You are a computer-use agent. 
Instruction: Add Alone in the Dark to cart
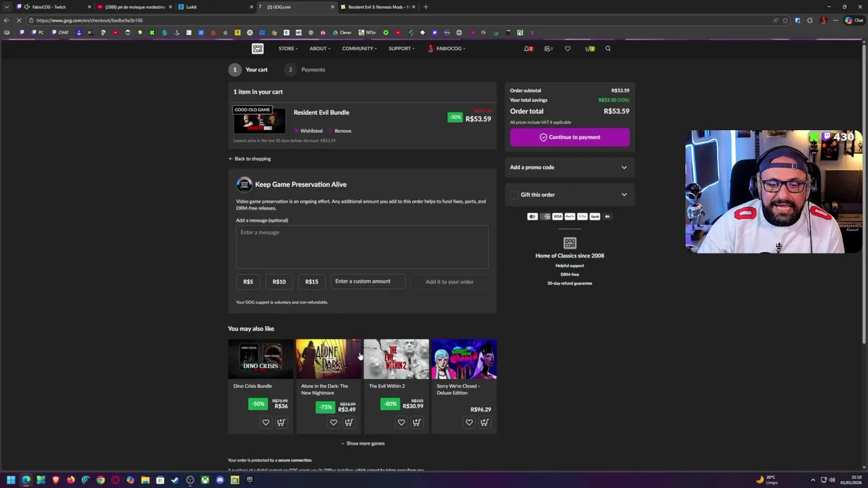(x=349, y=422)
